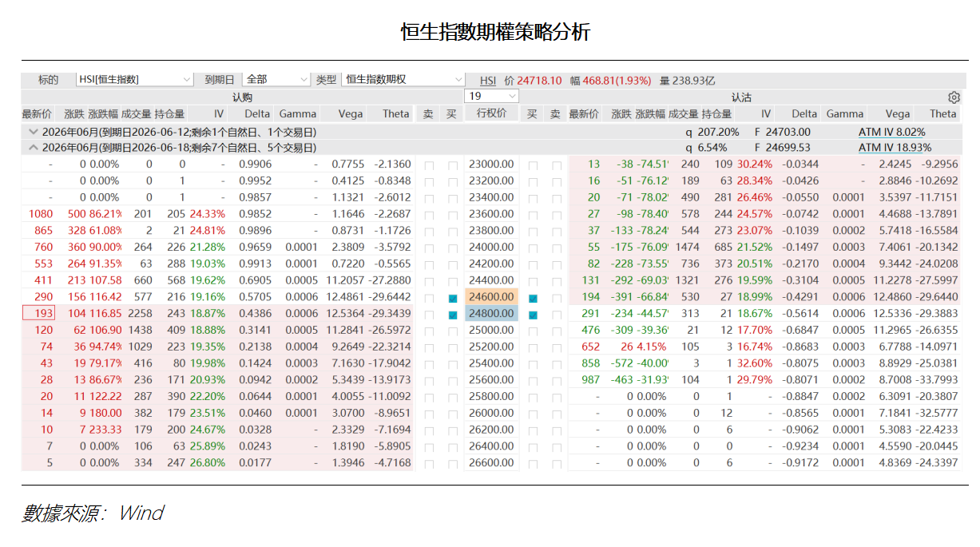Click the call Delta value 0.5705
The height and width of the screenshot is (547, 980).
[x=257, y=298]
